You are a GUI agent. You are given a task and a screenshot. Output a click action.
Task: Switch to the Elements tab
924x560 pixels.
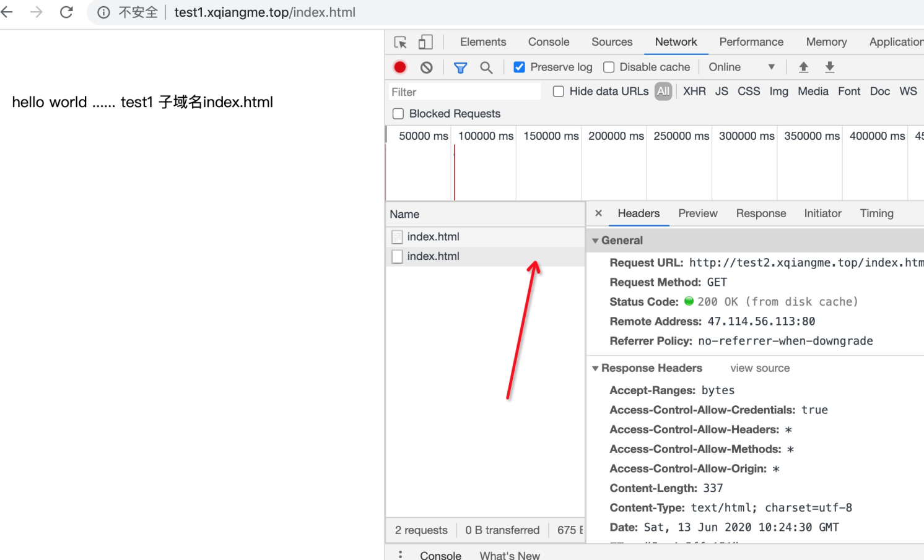tap(483, 42)
